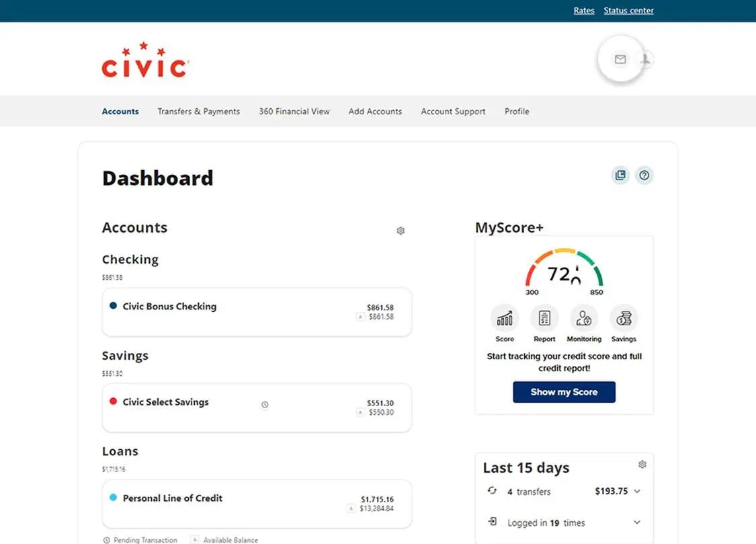Image resolution: width=756 pixels, height=544 pixels.
Task: Click the transfers refresh icon
Action: click(492, 492)
